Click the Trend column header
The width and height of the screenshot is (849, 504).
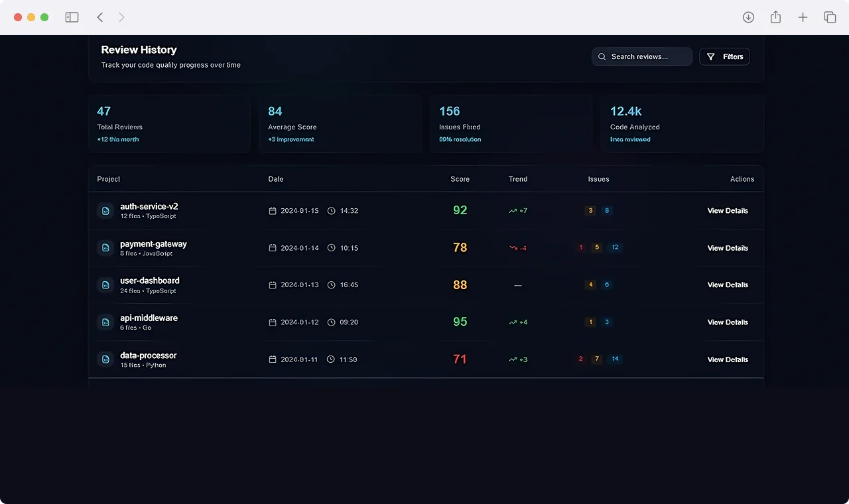point(518,179)
